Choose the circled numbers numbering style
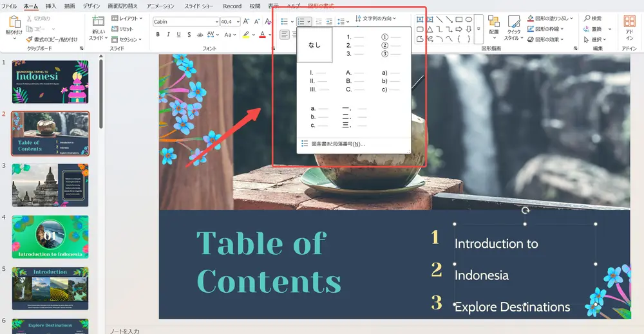The image size is (644, 334). coord(390,45)
